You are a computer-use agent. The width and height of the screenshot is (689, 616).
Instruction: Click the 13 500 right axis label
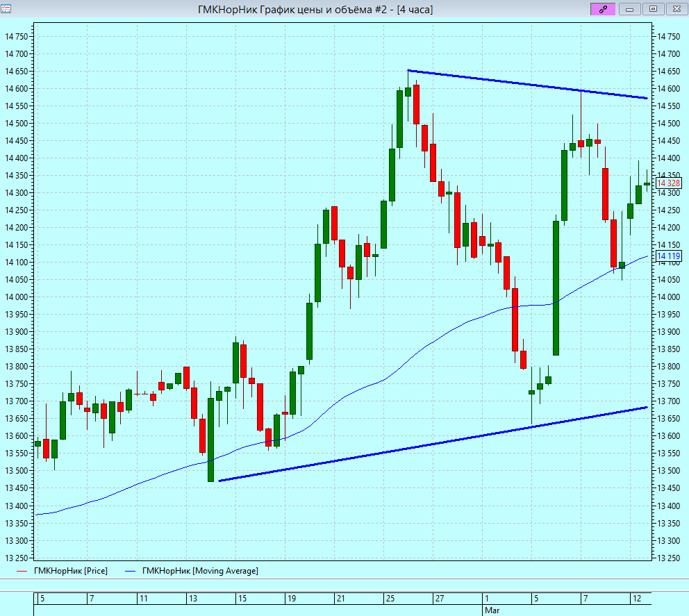click(668, 471)
